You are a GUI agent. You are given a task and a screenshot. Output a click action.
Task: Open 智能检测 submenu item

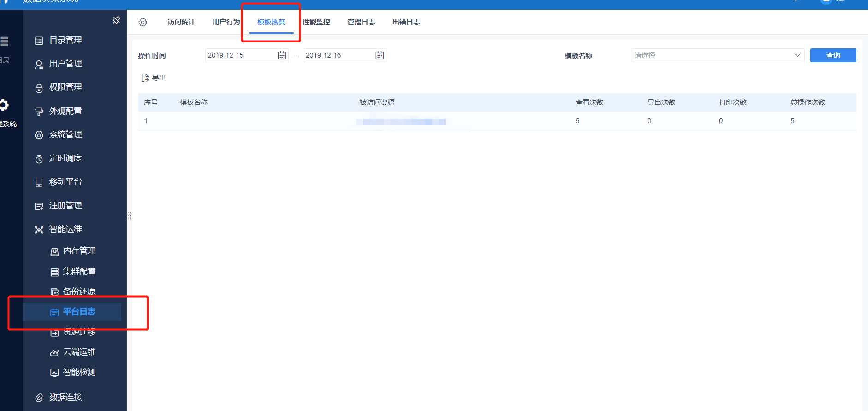[79, 372]
